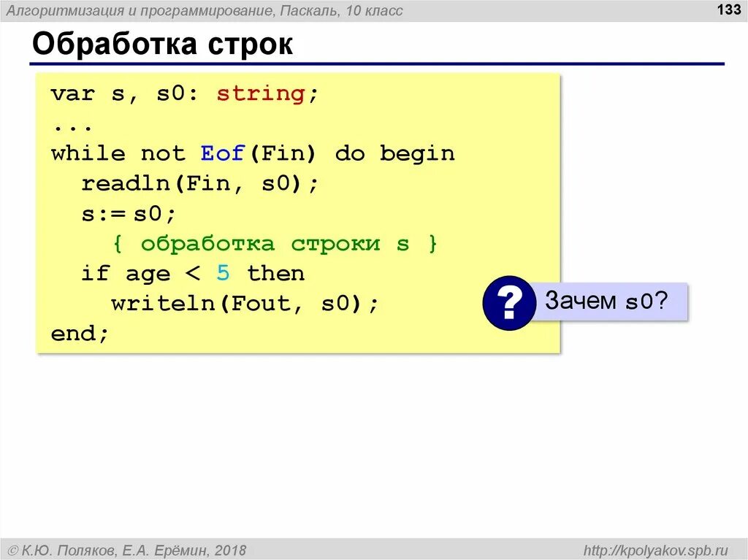Click the red keyword 'string'

point(261,93)
